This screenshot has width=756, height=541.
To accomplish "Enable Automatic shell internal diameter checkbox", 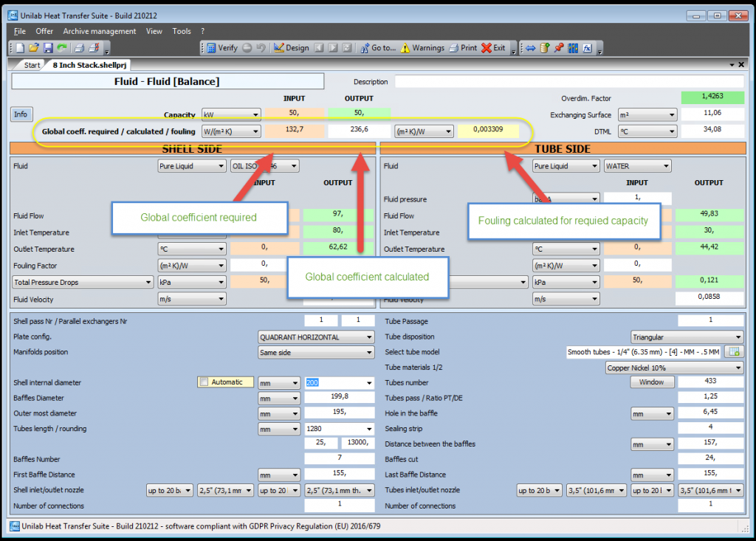I will click(x=204, y=382).
